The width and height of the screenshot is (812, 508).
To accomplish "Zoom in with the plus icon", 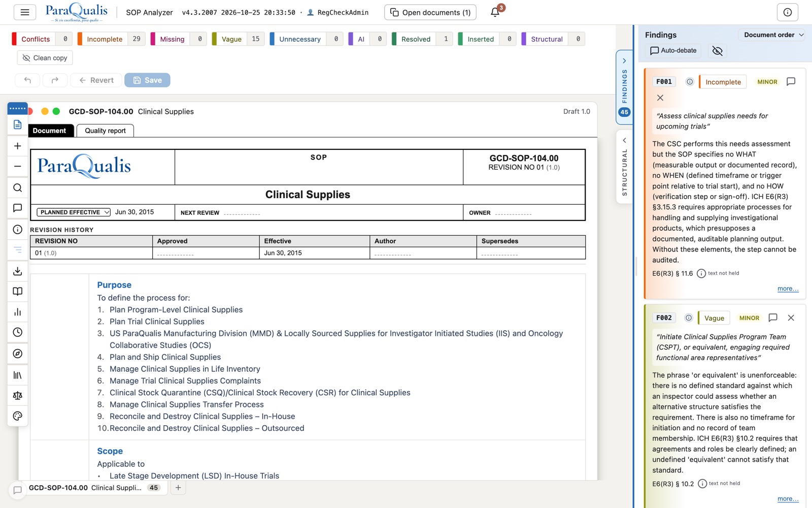I will (x=17, y=146).
